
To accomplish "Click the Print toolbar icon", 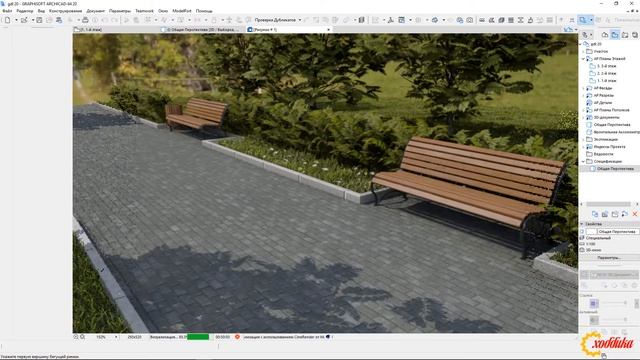I will tap(85, 20).
